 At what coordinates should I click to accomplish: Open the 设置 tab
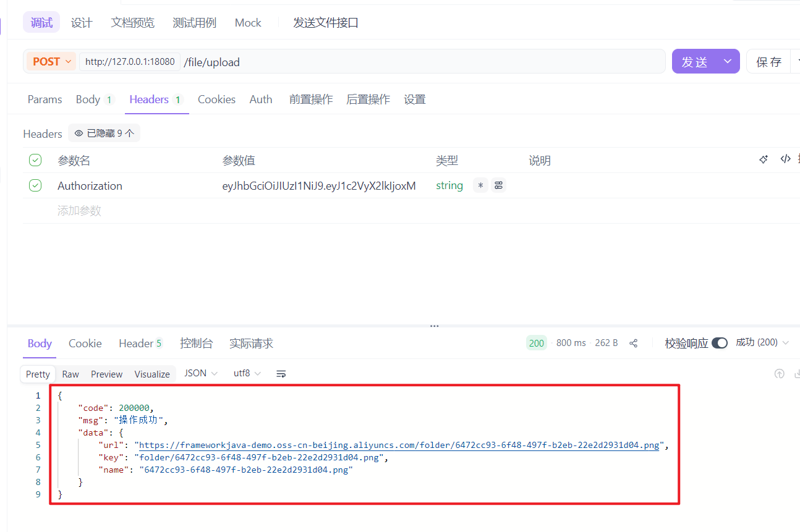(x=415, y=99)
